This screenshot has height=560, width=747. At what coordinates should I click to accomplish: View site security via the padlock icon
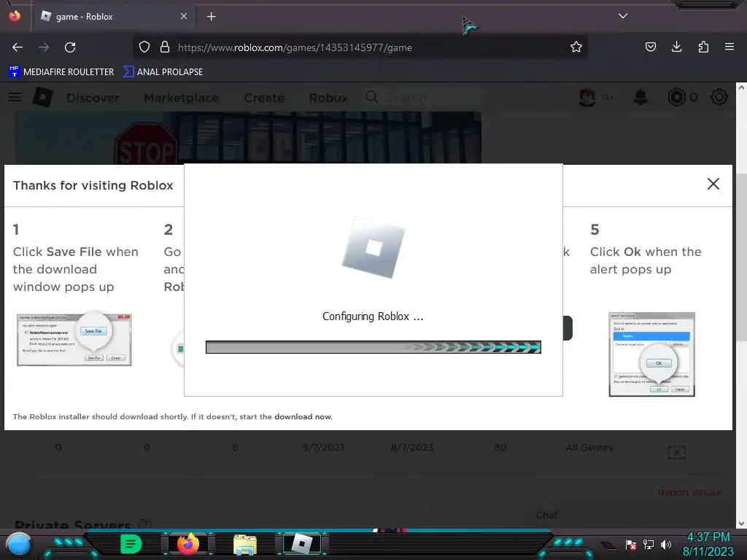click(165, 47)
